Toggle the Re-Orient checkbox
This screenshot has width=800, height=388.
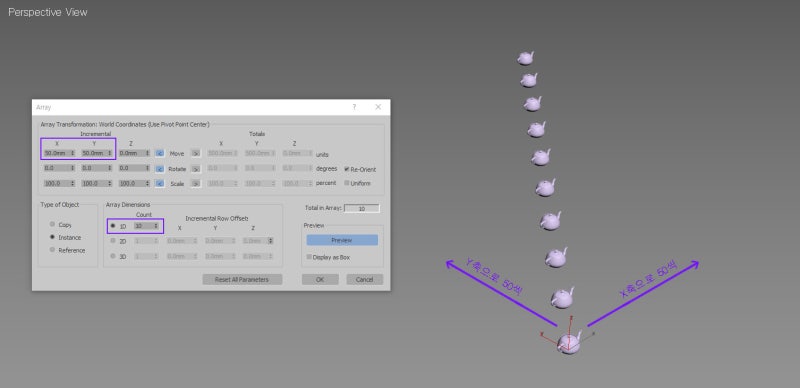pos(347,169)
